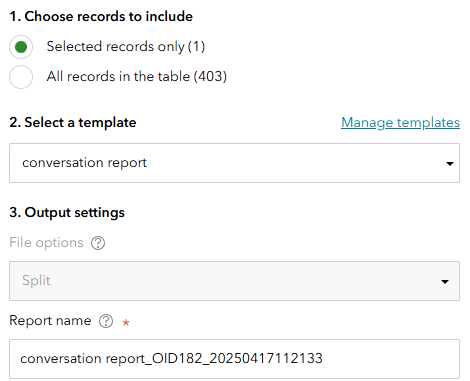470x381 pixels.
Task: Click the template dropdown arrow
Action: tap(450, 164)
